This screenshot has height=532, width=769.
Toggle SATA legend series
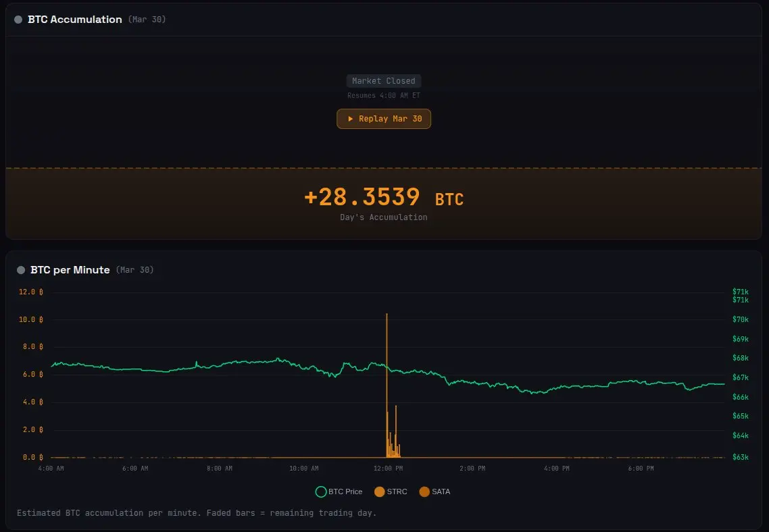pyautogui.click(x=435, y=492)
